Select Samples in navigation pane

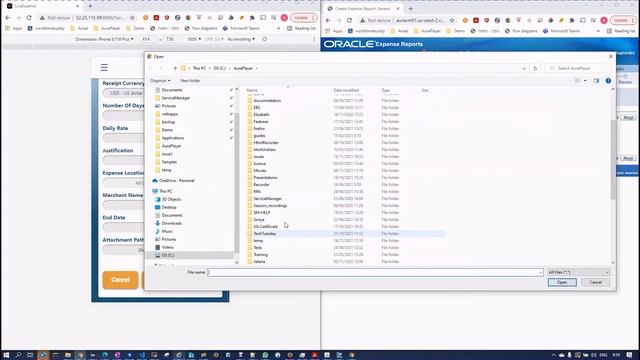tap(169, 162)
